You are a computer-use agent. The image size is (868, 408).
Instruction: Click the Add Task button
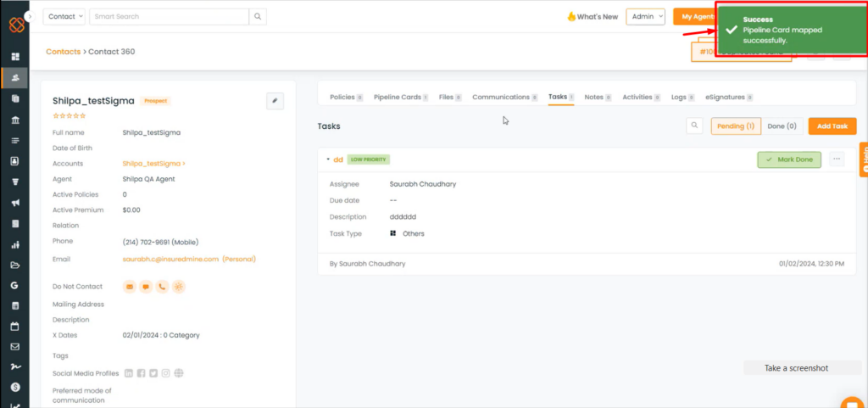tap(832, 126)
